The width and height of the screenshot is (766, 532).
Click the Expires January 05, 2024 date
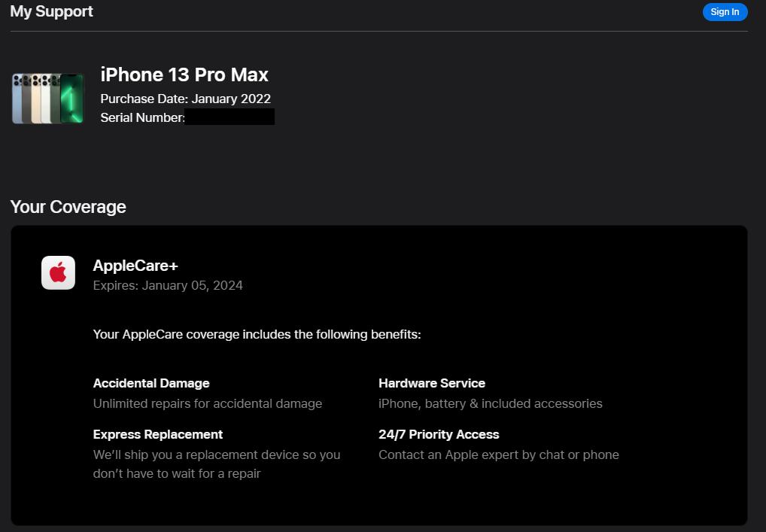pyautogui.click(x=168, y=285)
